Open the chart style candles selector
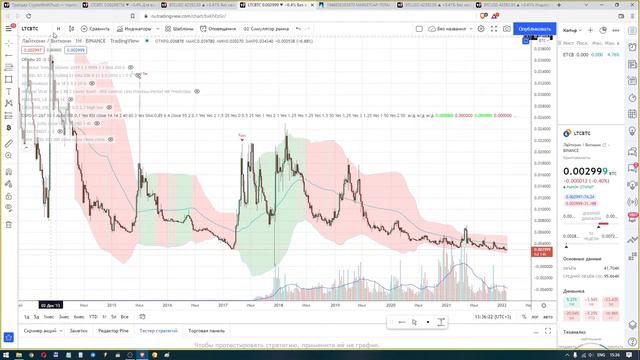Screen dimensions: 640x360 (71, 29)
